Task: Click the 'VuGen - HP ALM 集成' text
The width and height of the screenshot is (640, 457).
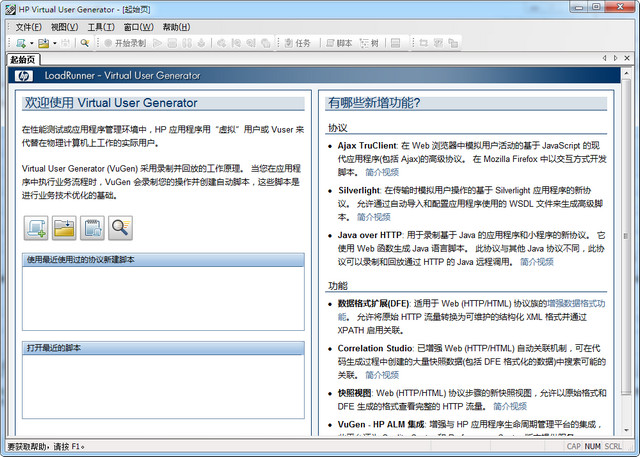Action: point(381,425)
